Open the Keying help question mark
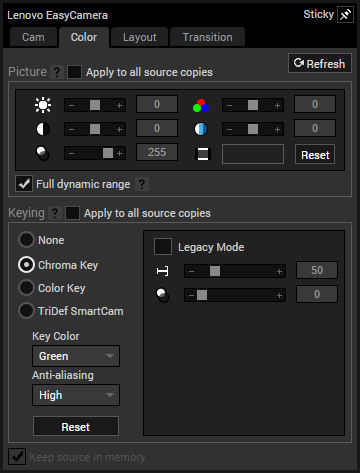The width and height of the screenshot is (360, 473). coord(55,213)
